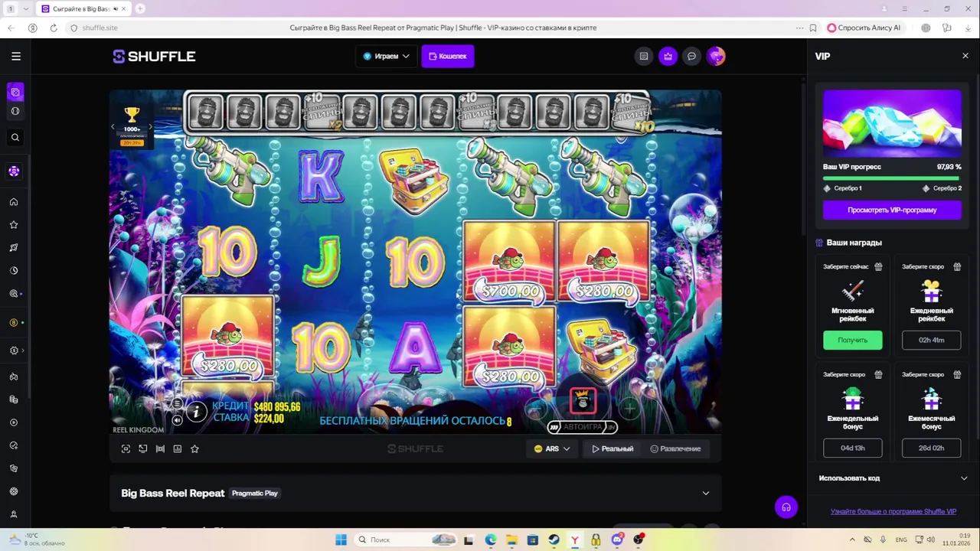Open the Windows Start menu

pos(341,540)
